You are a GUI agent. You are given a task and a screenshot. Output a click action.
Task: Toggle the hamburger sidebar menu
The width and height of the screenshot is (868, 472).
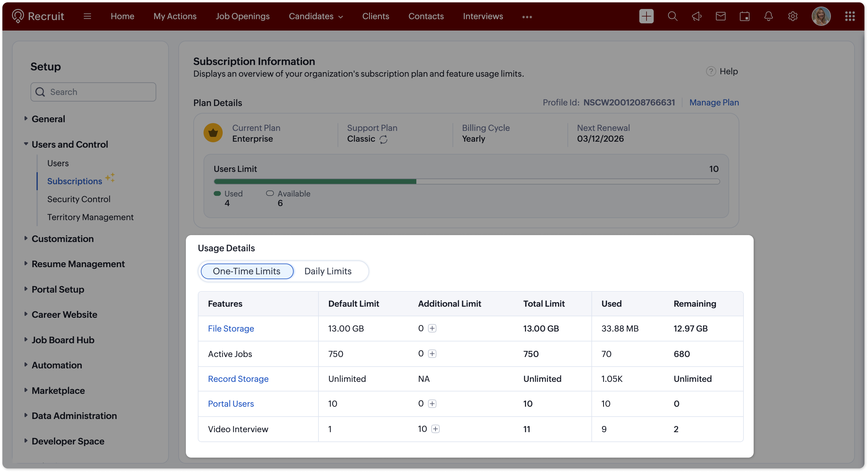(x=87, y=16)
